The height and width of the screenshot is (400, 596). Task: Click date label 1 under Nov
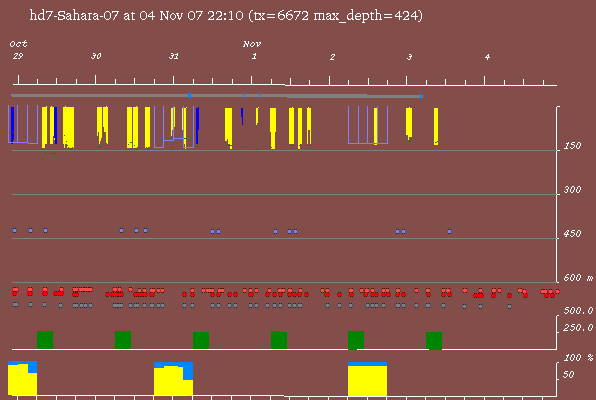tap(254, 57)
